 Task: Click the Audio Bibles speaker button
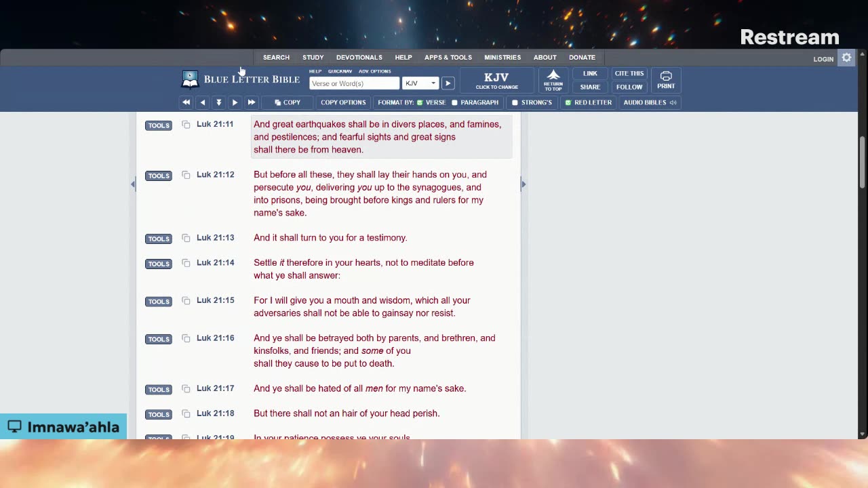click(x=650, y=102)
